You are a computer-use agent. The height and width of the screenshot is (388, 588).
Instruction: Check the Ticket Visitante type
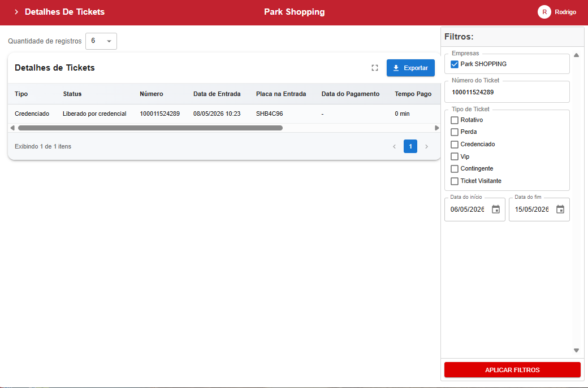click(455, 181)
